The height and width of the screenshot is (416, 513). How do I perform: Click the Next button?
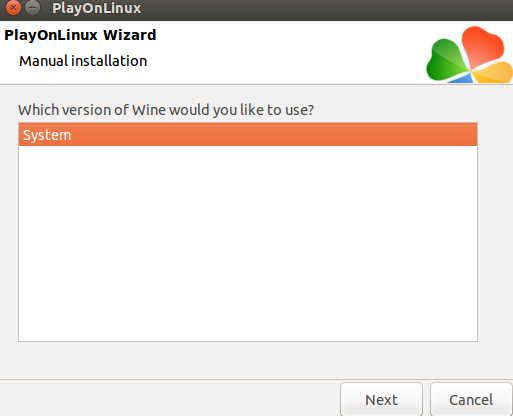coord(381,399)
